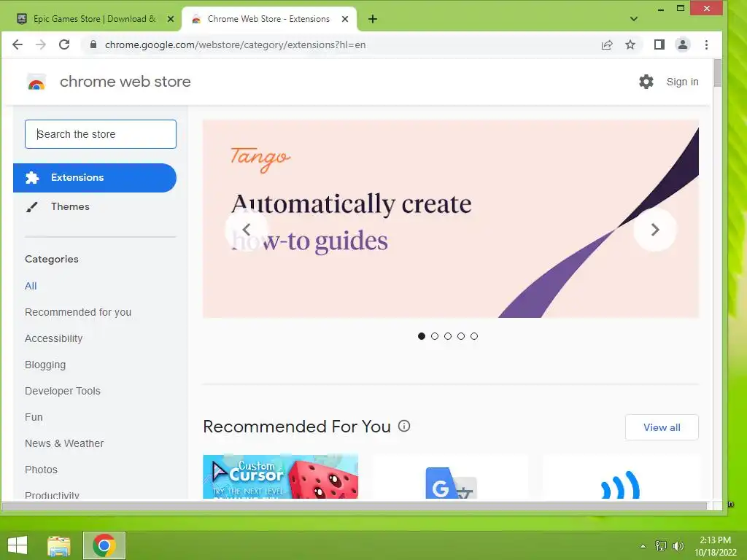Screen dimensions: 747x560
Task: Open the blue signal waves extension card
Action: [621, 477]
